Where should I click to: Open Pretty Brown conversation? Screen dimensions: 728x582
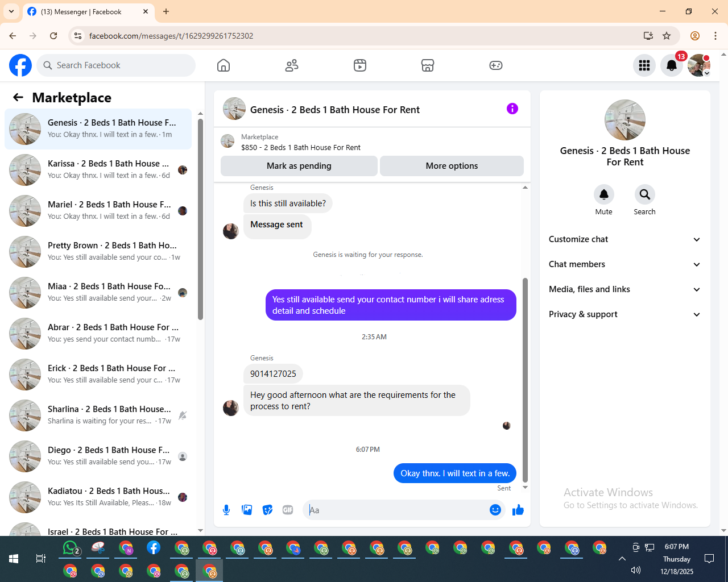click(98, 252)
